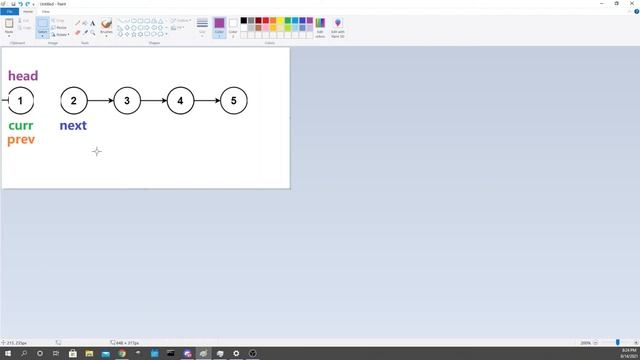Open Settings gear in taskbar
Screen dimensions: 640x360
coord(236,353)
